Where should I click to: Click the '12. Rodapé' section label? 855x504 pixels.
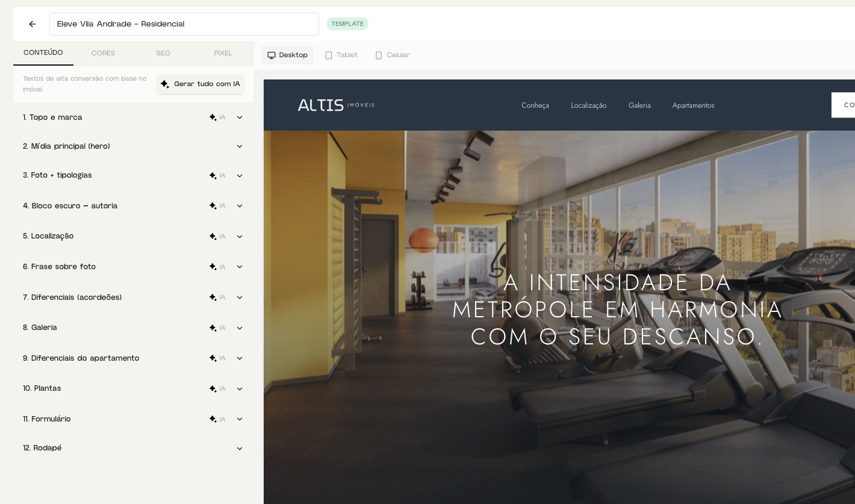(x=42, y=448)
